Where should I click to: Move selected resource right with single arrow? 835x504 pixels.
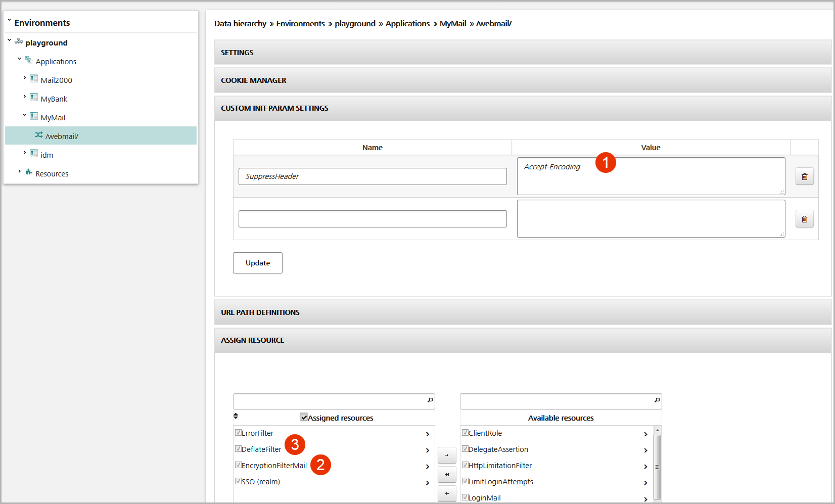(447, 455)
